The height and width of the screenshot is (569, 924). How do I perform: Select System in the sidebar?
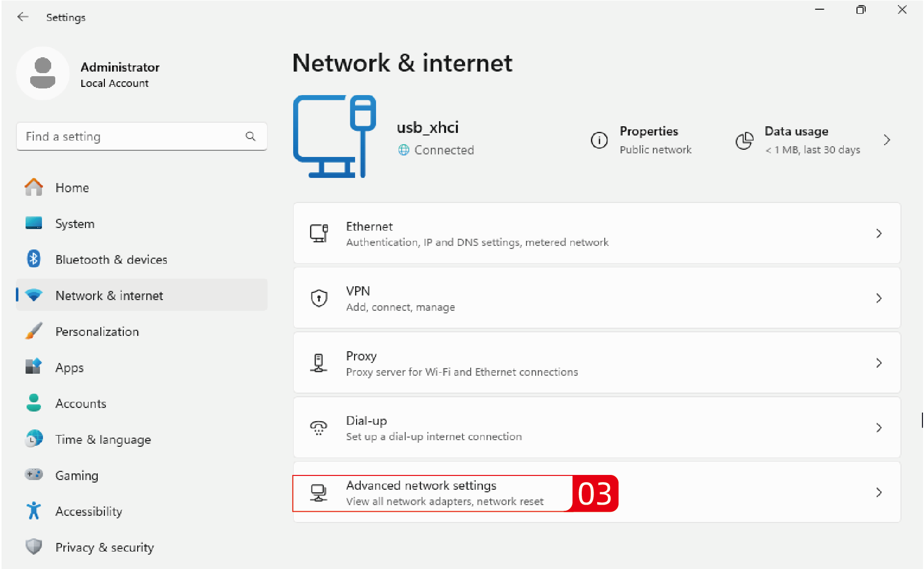click(75, 223)
